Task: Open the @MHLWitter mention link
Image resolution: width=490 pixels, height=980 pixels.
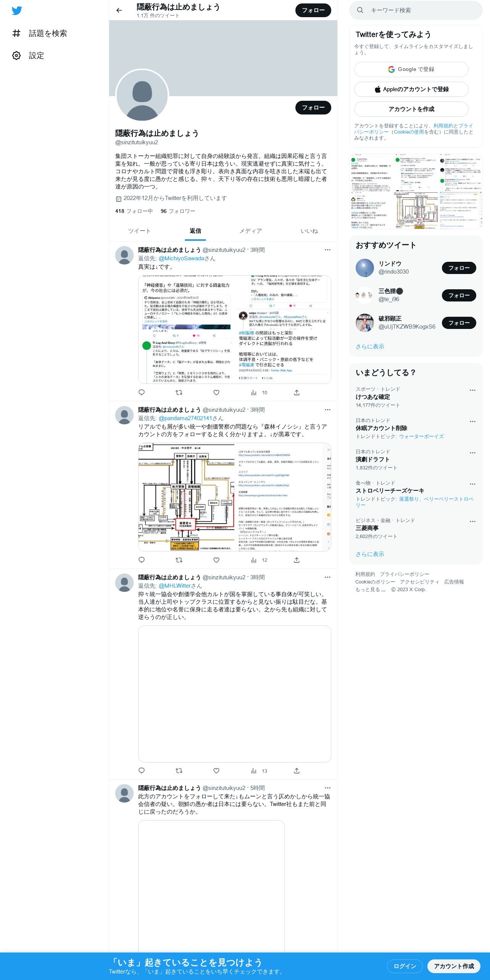Action: coord(175,586)
